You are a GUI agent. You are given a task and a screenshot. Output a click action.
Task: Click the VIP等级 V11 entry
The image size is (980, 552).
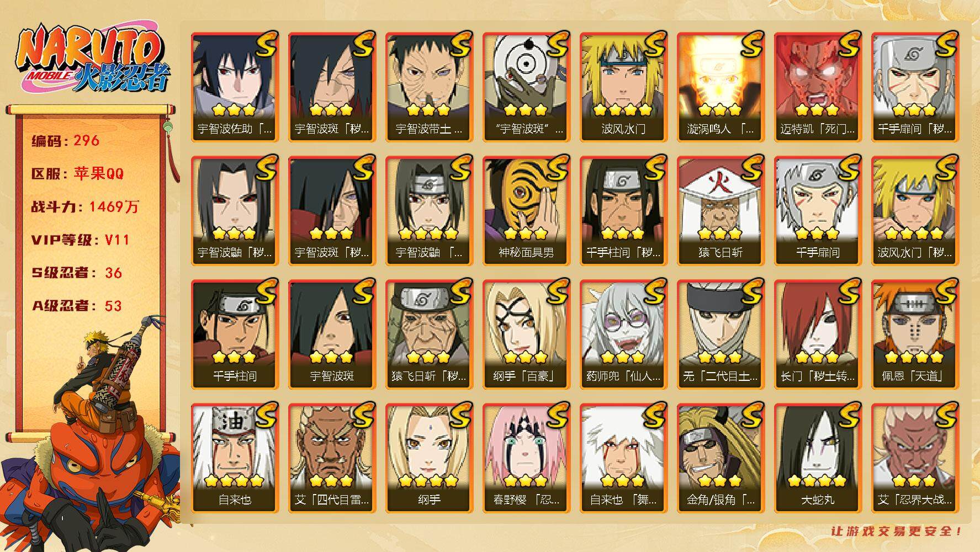[x=80, y=240]
